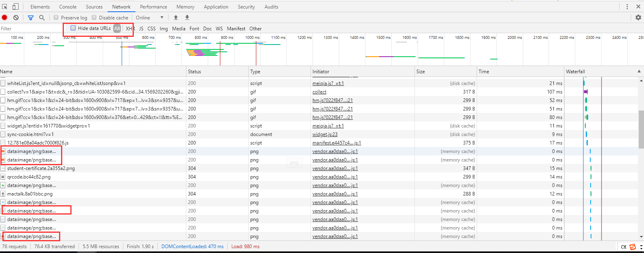Filter requests by Manifest
The width and height of the screenshot is (644, 253).
coord(236,29)
